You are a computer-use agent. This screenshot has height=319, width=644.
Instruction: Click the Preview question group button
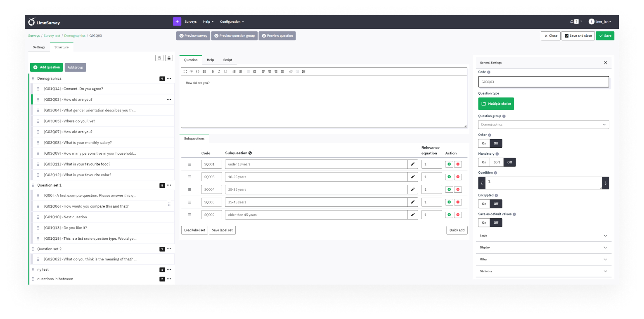point(234,36)
